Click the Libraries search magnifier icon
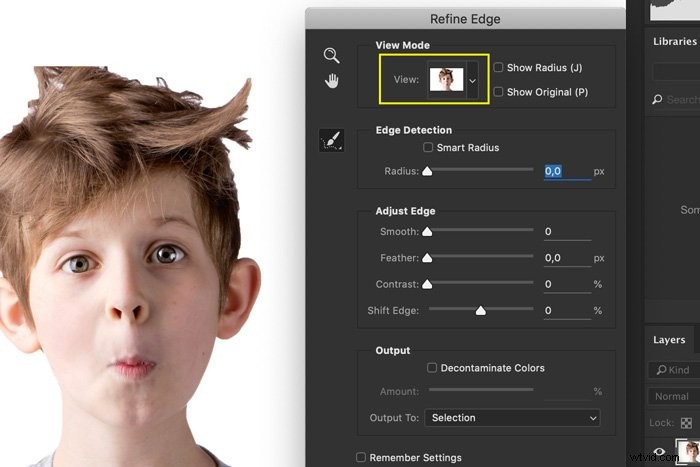Screen dimensions: 700x467 point(657,99)
